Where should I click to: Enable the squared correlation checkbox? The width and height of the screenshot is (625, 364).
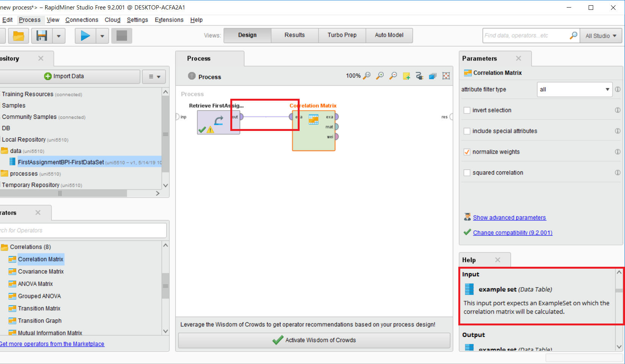click(467, 173)
